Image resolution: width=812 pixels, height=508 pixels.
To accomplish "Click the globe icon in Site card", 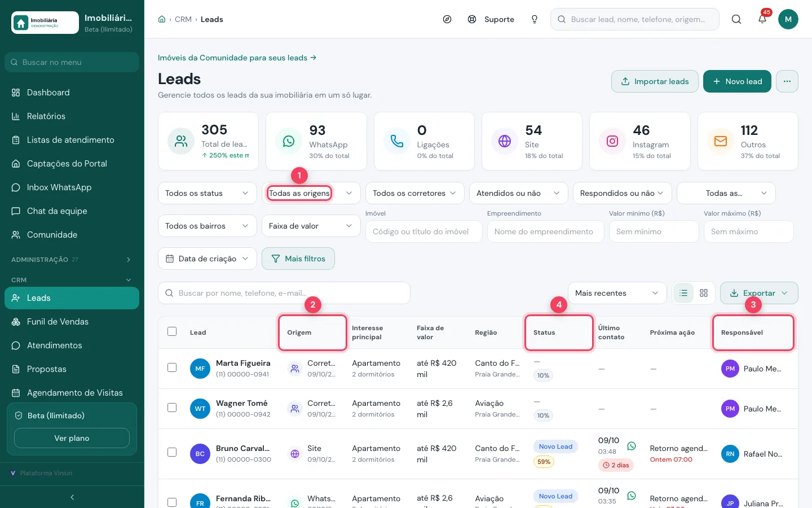I will pyautogui.click(x=505, y=141).
